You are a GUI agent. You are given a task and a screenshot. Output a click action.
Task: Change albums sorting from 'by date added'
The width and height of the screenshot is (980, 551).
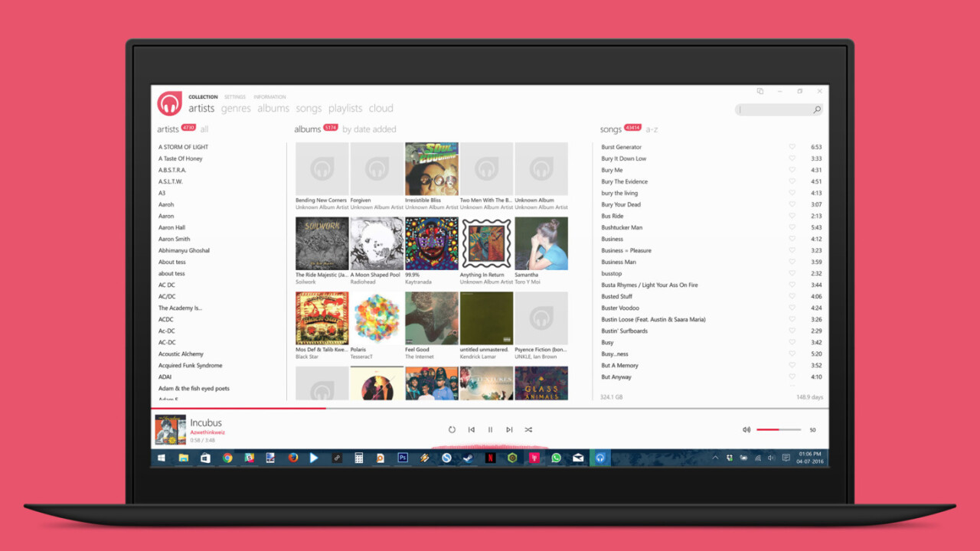tap(369, 129)
